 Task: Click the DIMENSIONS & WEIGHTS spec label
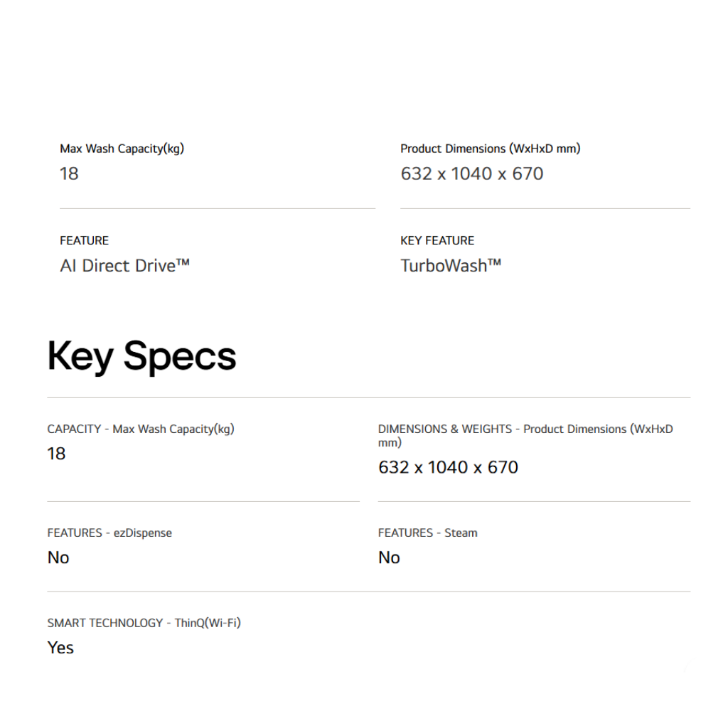click(525, 429)
